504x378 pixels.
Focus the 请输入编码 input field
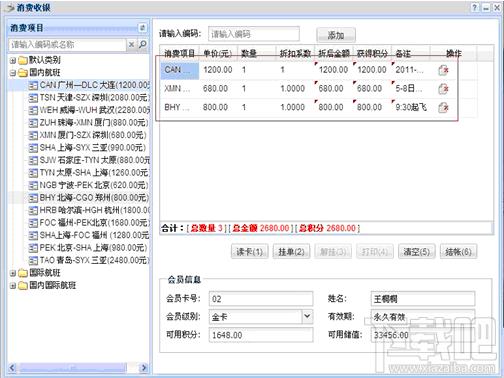coord(254,34)
